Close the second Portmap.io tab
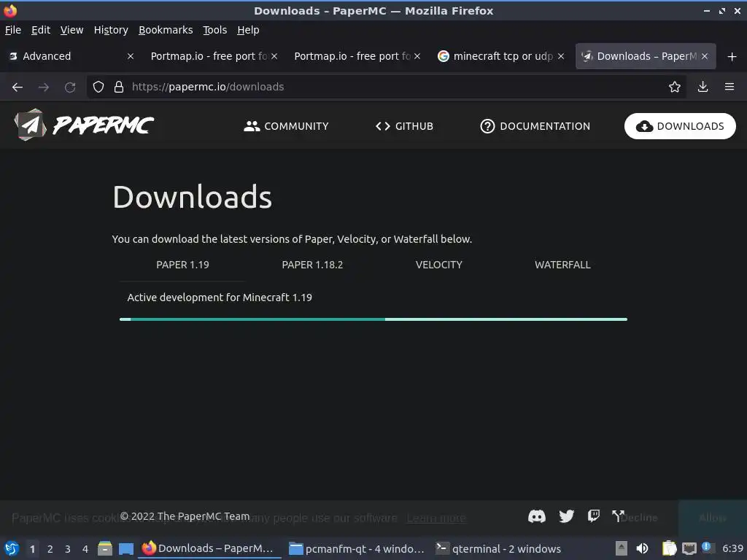 click(x=417, y=56)
